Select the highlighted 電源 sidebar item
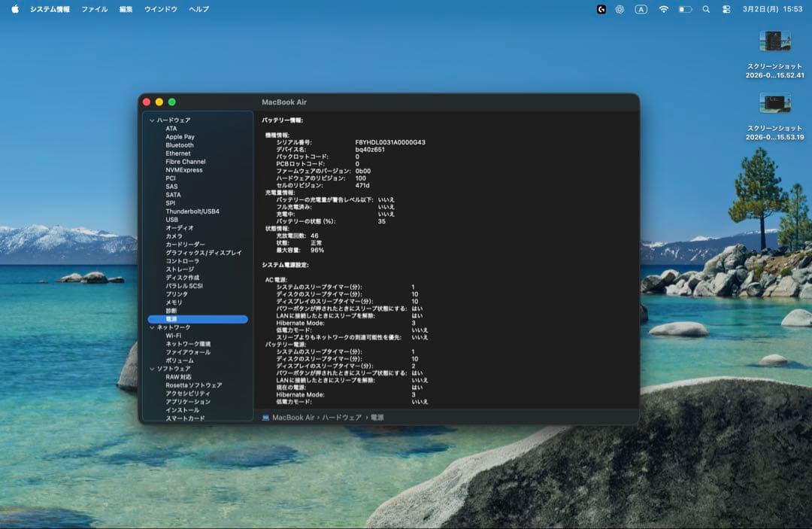 point(198,319)
